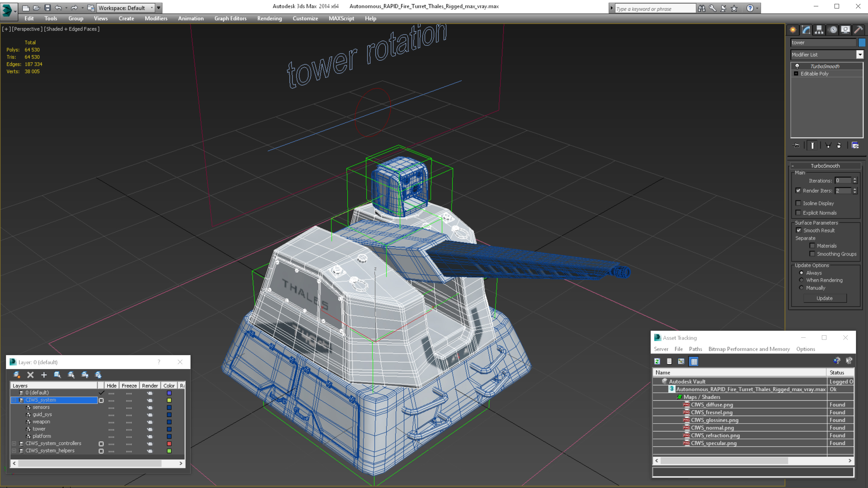Open the Workspace Default dropdown

126,8
